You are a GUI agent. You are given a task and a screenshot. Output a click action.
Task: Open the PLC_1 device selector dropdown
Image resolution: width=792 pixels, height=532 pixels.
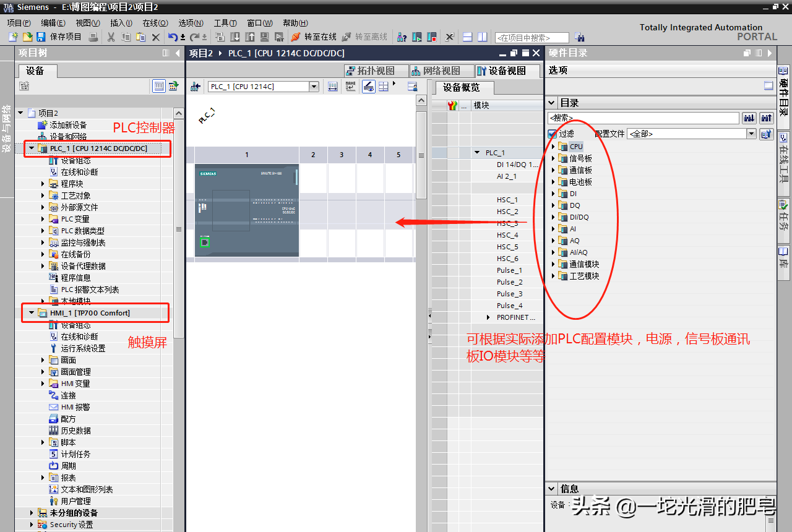(314, 87)
